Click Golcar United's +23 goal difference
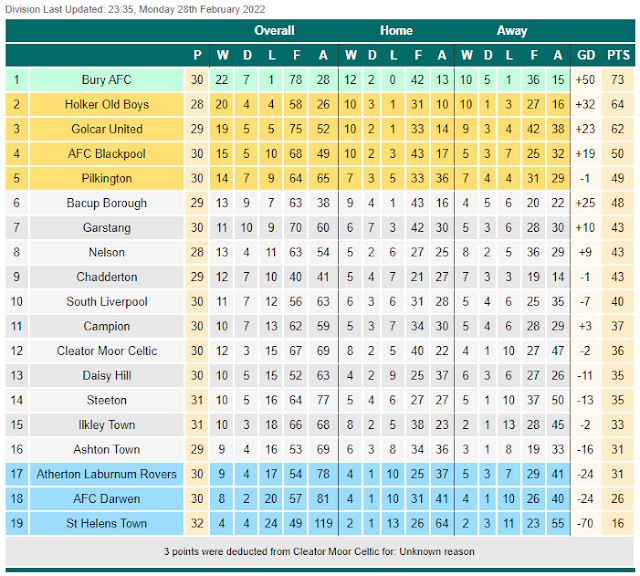This screenshot has width=640, height=576. (585, 129)
